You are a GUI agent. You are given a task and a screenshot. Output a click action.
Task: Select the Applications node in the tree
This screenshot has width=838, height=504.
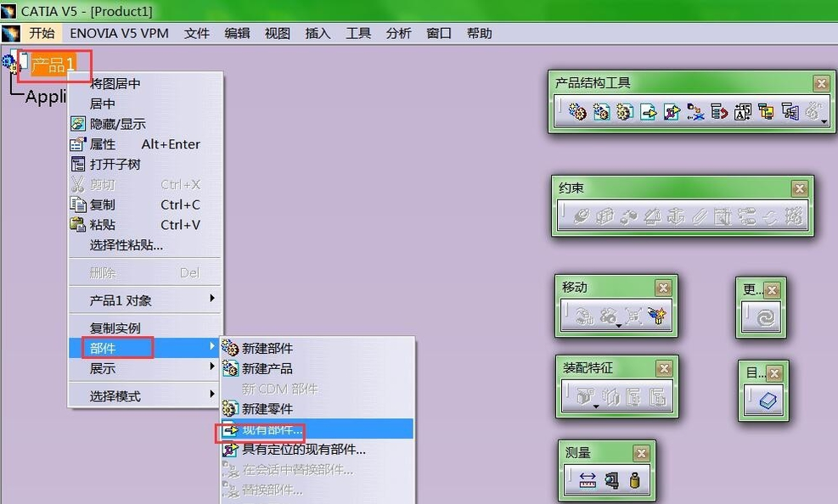tap(47, 96)
